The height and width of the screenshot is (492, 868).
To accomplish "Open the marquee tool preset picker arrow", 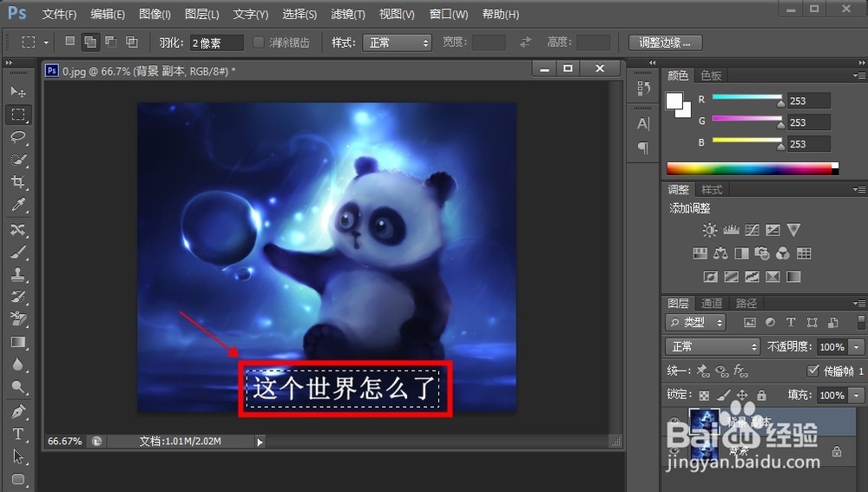I will pyautogui.click(x=46, y=43).
